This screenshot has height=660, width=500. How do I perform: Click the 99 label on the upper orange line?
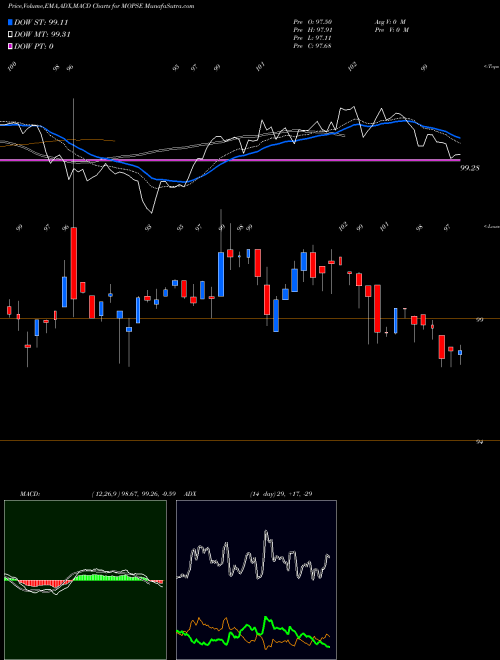pos(479,319)
